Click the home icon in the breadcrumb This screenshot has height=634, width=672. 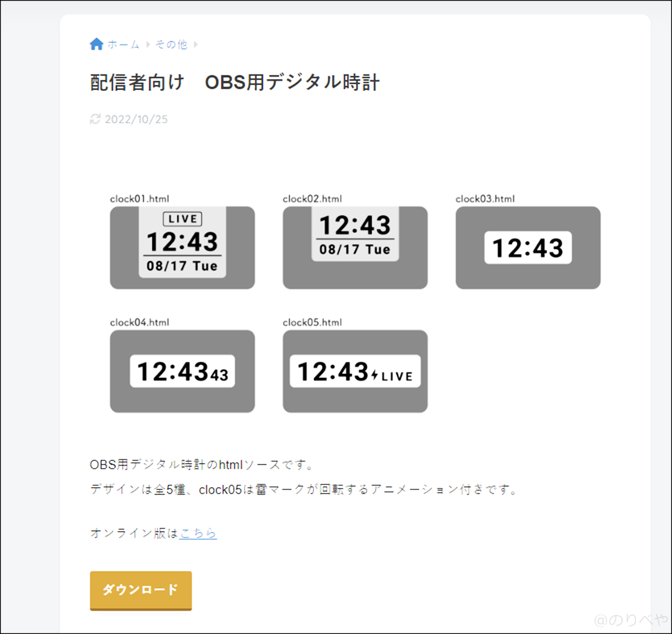tap(96, 44)
